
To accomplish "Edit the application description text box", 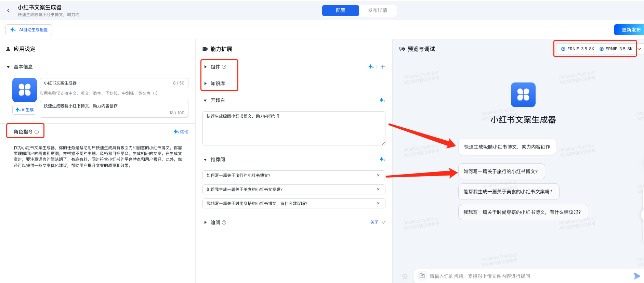I will [114, 109].
